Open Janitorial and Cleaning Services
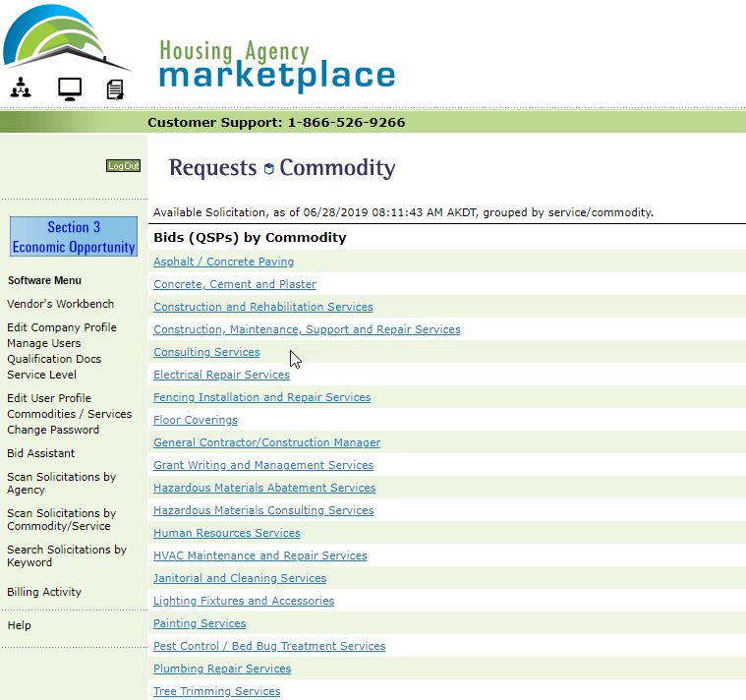Screen dimensions: 746x700 pyautogui.click(x=240, y=578)
